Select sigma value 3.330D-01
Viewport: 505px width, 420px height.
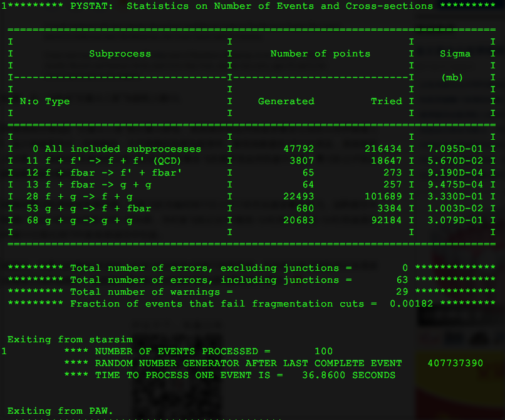click(455, 197)
